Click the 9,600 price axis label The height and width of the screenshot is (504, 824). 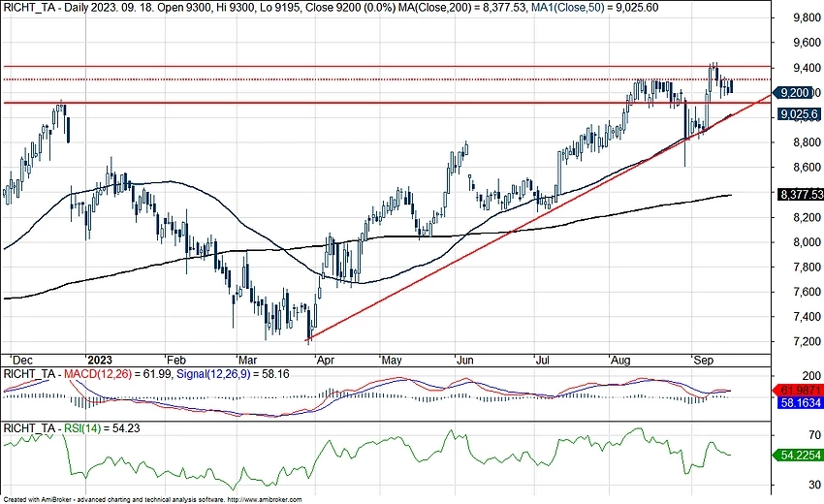pyautogui.click(x=808, y=43)
